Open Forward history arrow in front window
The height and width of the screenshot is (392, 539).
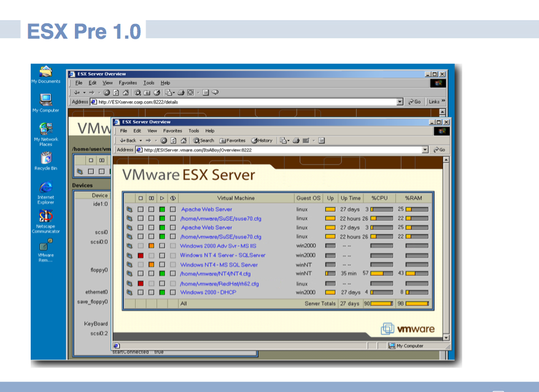click(156, 140)
